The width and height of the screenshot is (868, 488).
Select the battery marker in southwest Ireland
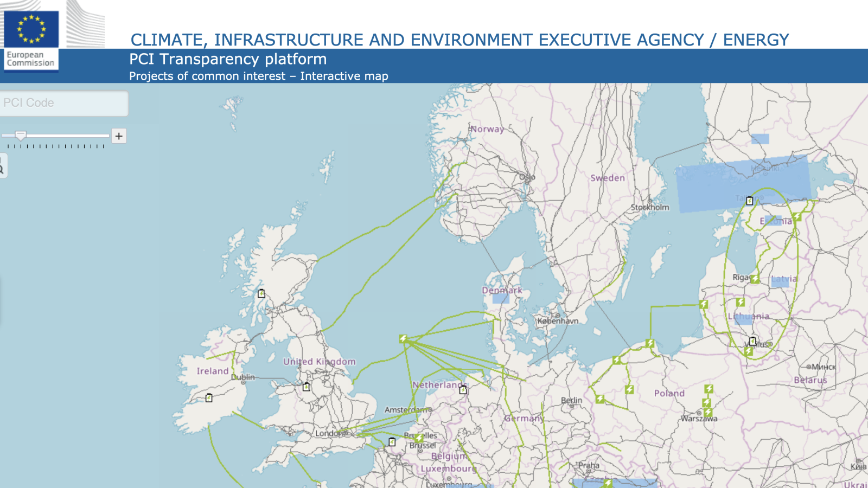coord(209,398)
